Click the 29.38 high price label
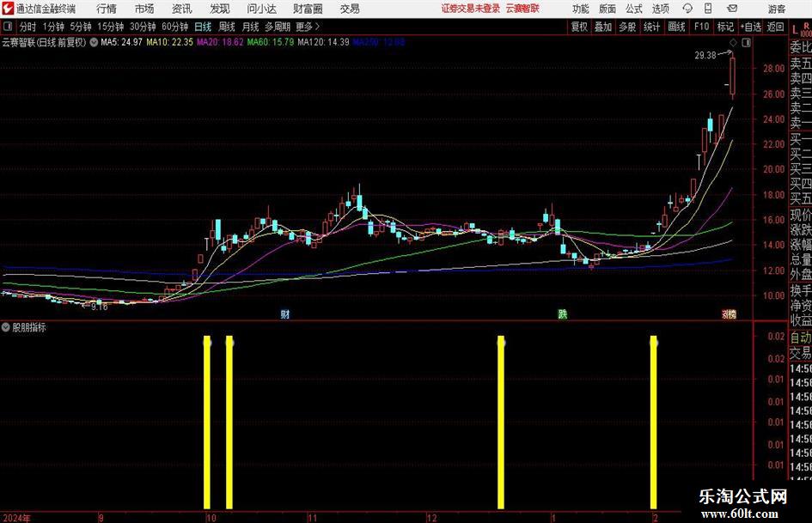Image resolution: width=812 pixels, height=523 pixels. tap(705, 55)
